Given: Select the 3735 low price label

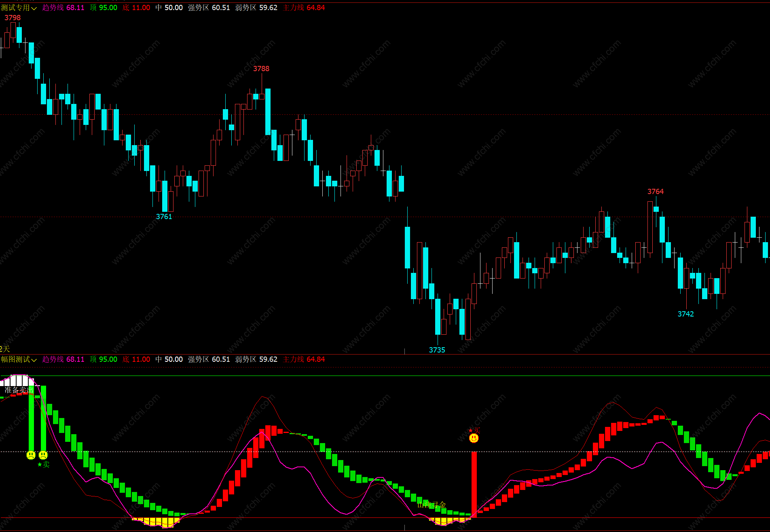Looking at the screenshot, I should click(437, 350).
